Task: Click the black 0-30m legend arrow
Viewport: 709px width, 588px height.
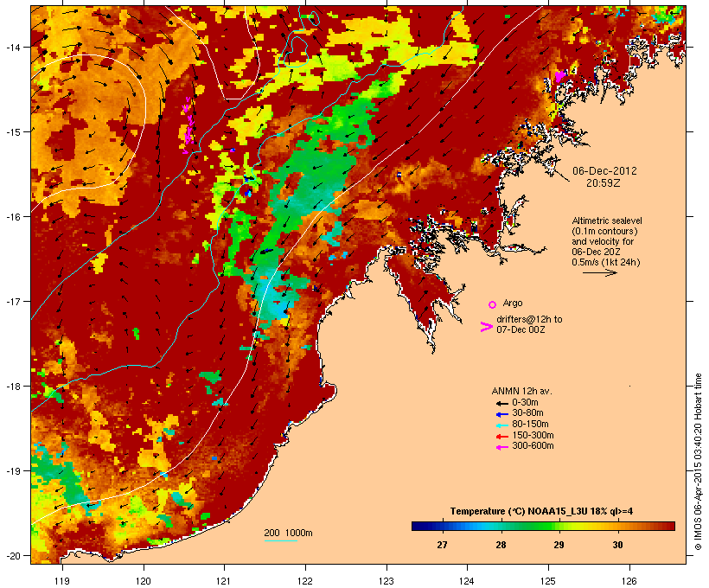Action: pyautogui.click(x=501, y=404)
